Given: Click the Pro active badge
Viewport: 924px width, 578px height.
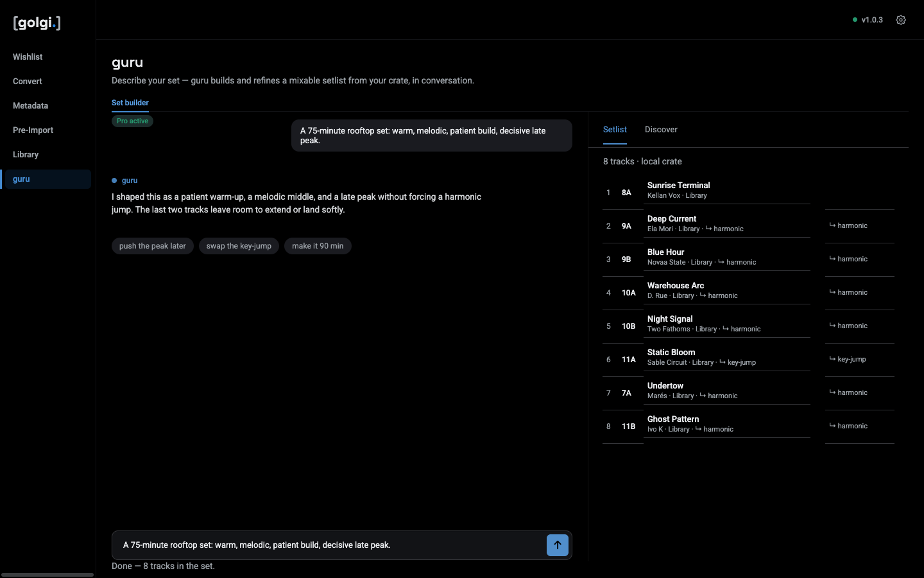Looking at the screenshot, I should (132, 121).
